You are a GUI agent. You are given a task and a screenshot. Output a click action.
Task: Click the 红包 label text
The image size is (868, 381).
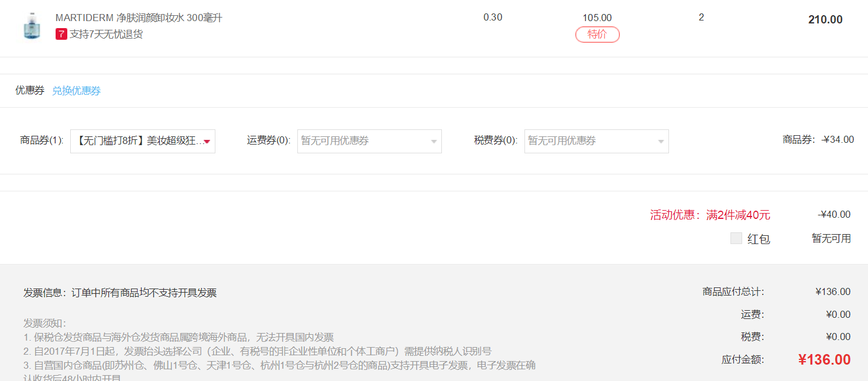(759, 239)
